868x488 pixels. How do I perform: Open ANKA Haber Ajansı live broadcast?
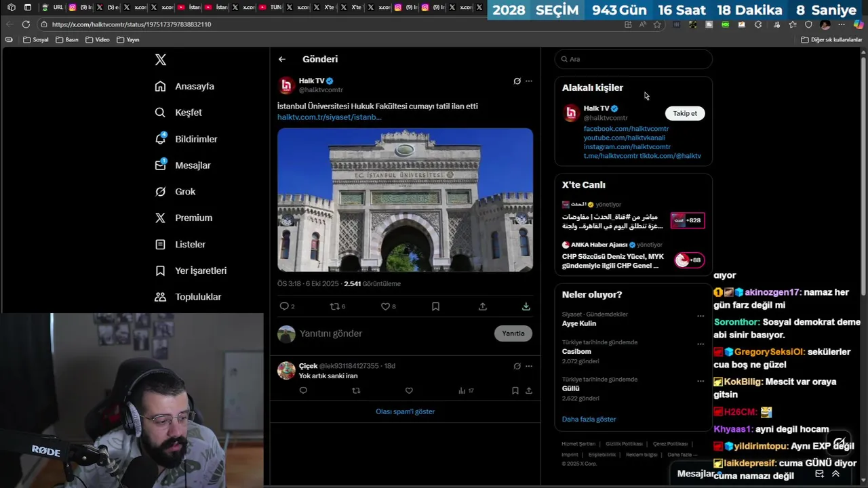(x=633, y=256)
